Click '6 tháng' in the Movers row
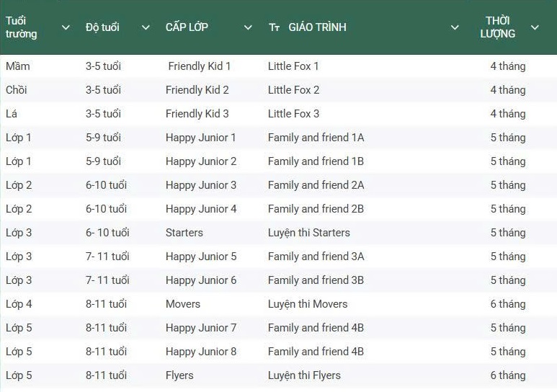557x392 pixels. tap(508, 304)
